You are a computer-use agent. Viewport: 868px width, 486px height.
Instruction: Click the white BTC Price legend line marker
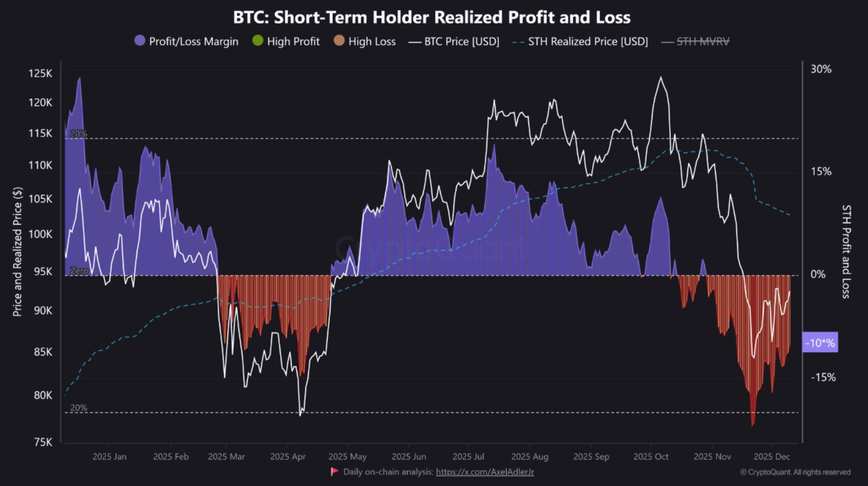[x=415, y=42]
